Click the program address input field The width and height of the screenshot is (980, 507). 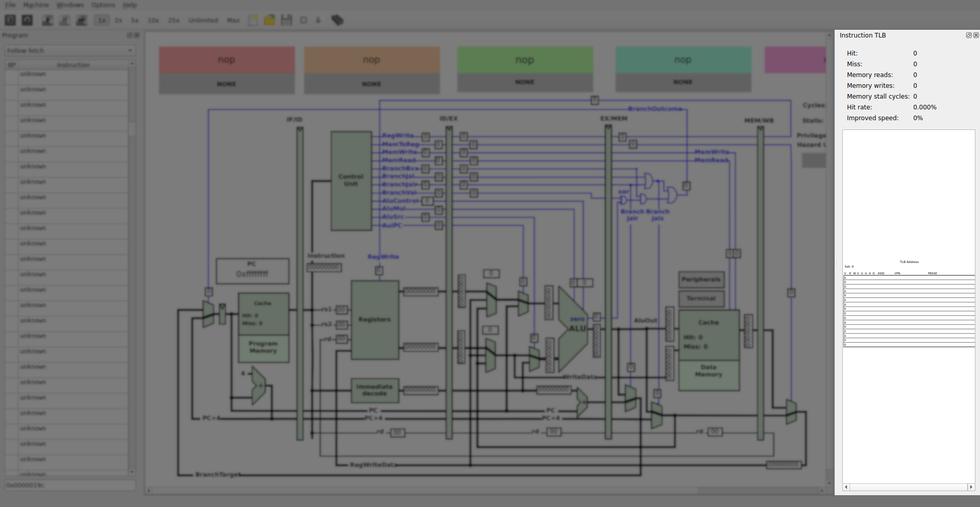point(70,485)
